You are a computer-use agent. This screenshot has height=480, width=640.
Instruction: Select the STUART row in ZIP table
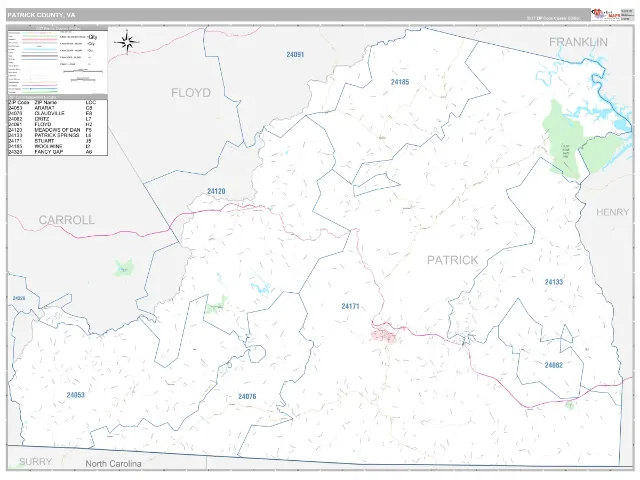57,141
